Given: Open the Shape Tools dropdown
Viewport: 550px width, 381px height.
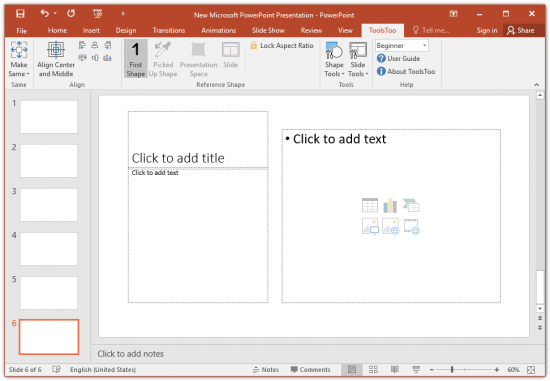Looking at the screenshot, I should [x=334, y=59].
